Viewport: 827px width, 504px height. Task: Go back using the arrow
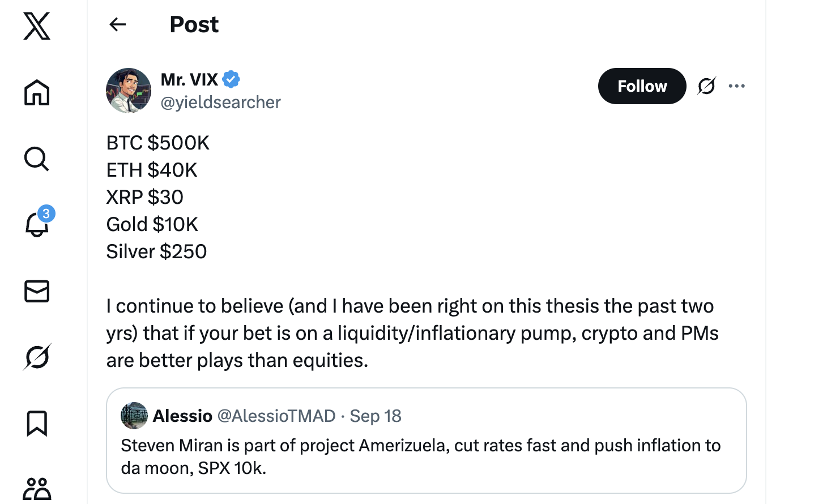[117, 24]
